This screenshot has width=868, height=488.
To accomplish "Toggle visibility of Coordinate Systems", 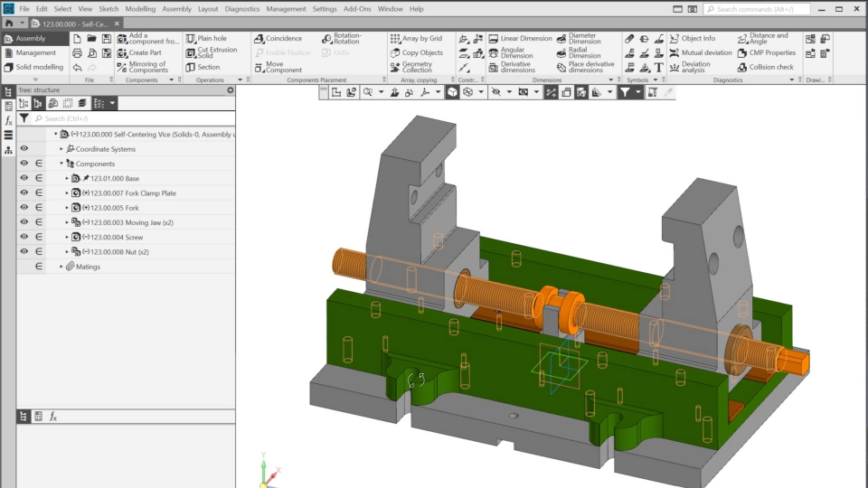I will (24, 149).
